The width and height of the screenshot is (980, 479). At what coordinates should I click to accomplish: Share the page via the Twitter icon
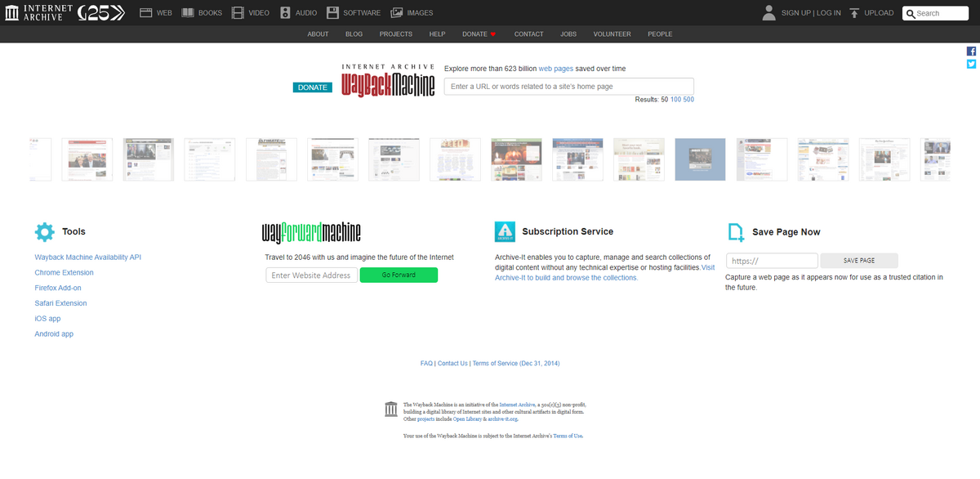pyautogui.click(x=971, y=64)
